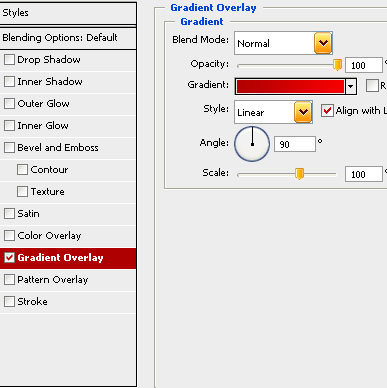Open the Outer Glow settings row
Image resolution: width=387 pixels, height=388 pixels.
(x=68, y=104)
